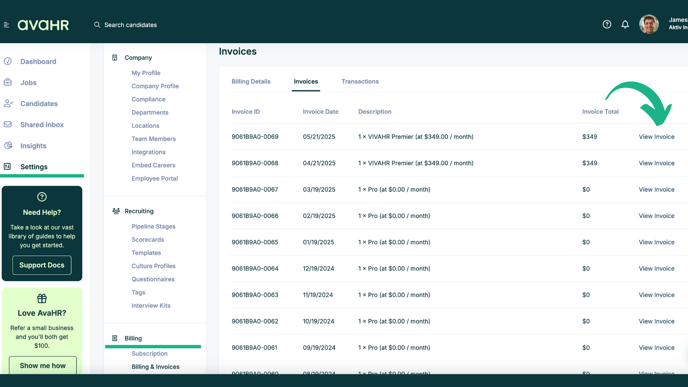
Task: Click the Candidates person icon
Action: click(x=8, y=103)
